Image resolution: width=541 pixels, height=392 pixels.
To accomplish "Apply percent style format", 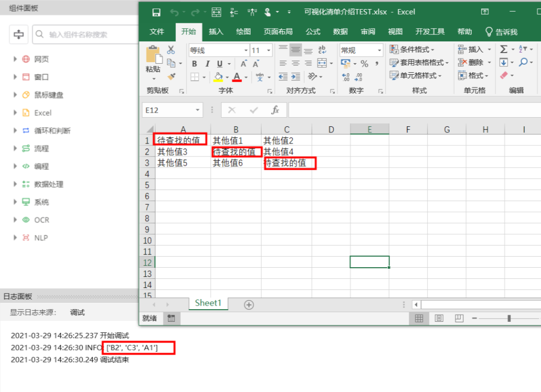I will (x=364, y=64).
